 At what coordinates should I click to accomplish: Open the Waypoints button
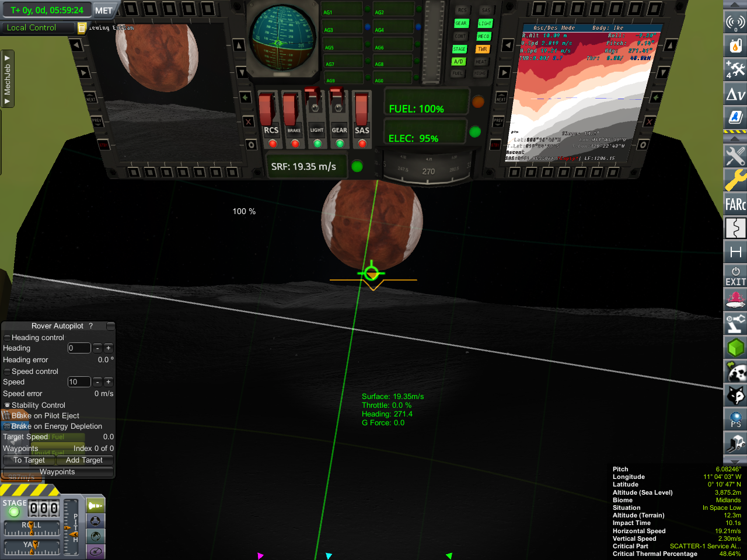click(x=57, y=472)
